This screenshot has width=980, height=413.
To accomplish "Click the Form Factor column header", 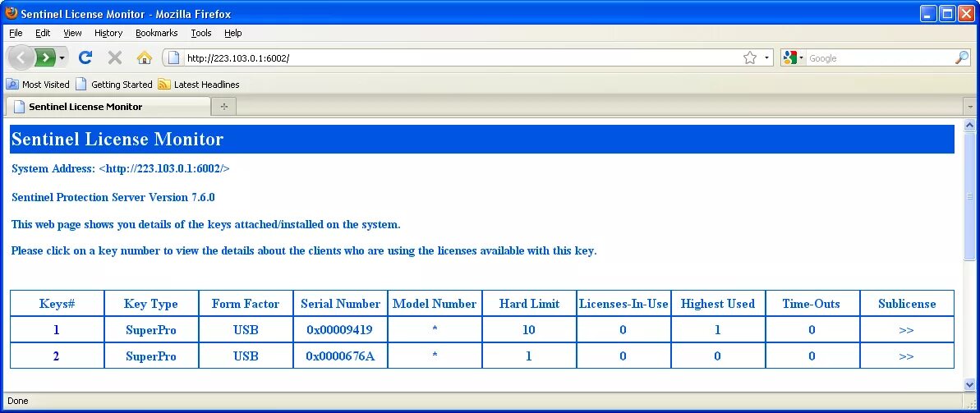I will tap(245, 304).
